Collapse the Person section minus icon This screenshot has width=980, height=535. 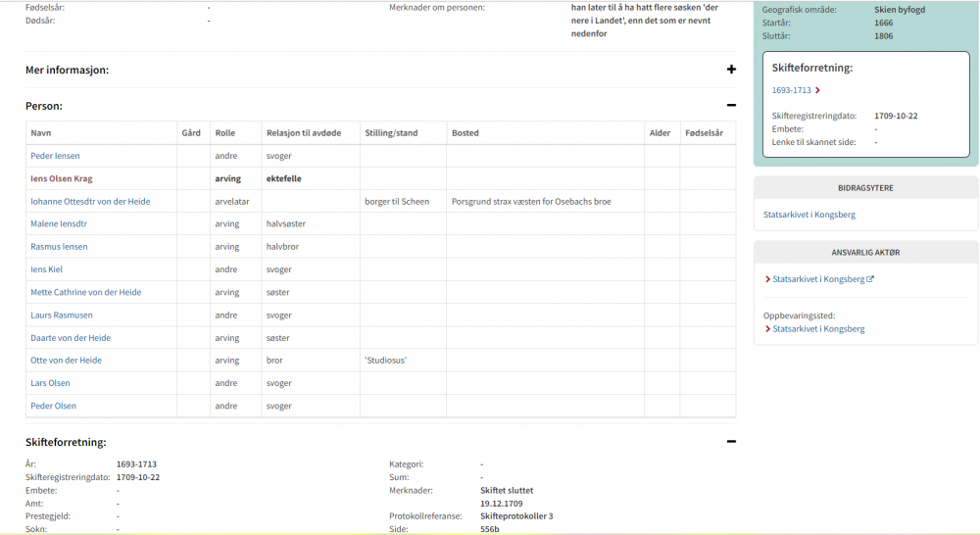[731, 105]
